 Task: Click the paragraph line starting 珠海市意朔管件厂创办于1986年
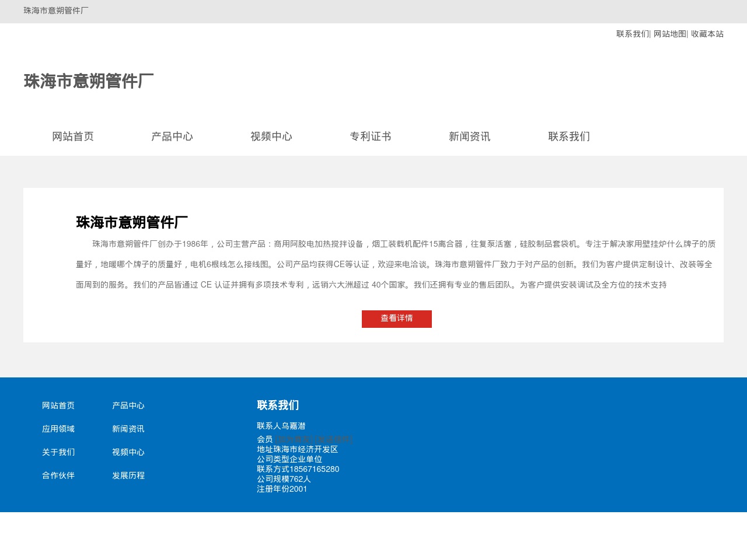point(404,244)
